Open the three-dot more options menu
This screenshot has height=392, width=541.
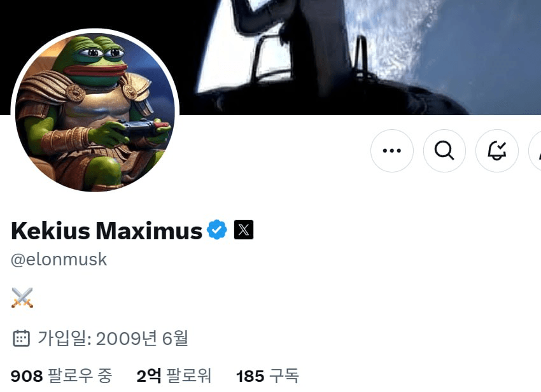click(392, 151)
